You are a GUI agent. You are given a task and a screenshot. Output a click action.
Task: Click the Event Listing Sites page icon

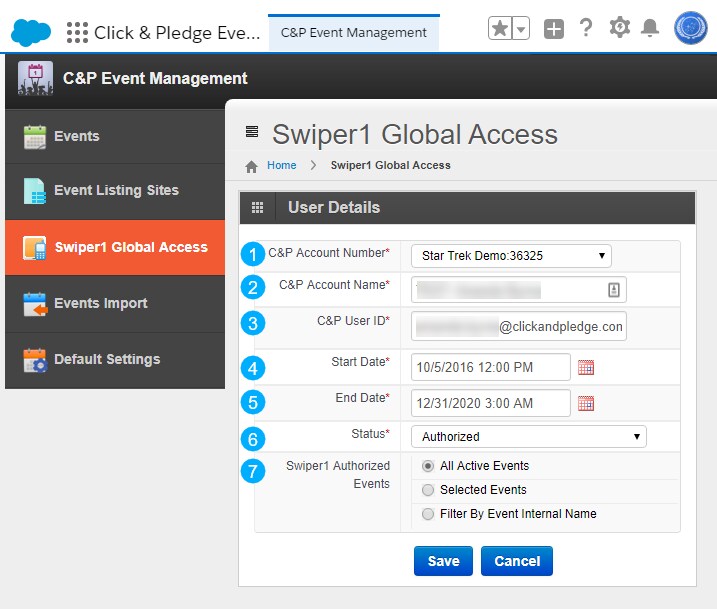[35, 191]
